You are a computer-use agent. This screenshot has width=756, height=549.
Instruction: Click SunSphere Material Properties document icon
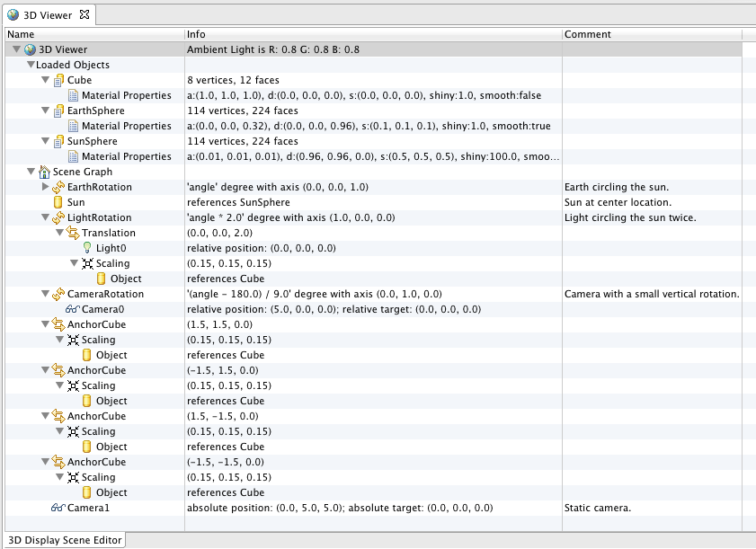(73, 156)
